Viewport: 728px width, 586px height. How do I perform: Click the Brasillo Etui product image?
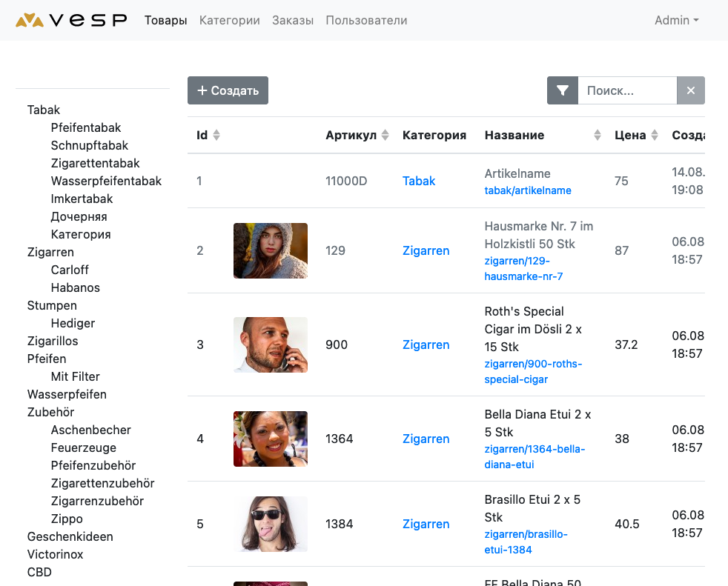[271, 524]
